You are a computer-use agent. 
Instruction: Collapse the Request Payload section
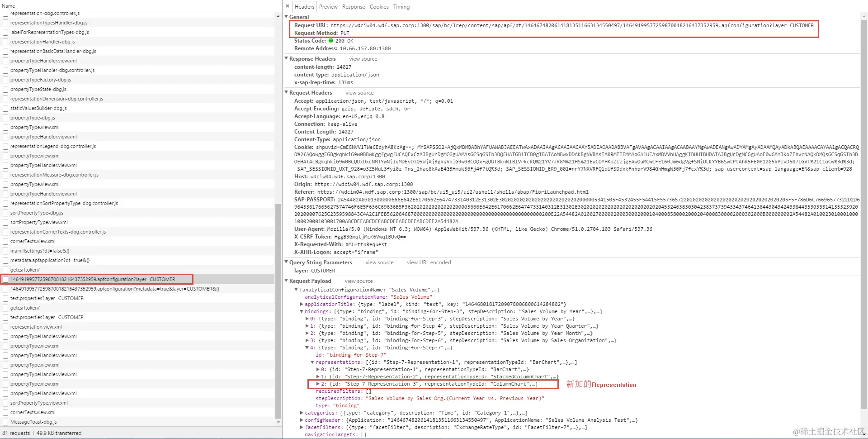coord(286,281)
